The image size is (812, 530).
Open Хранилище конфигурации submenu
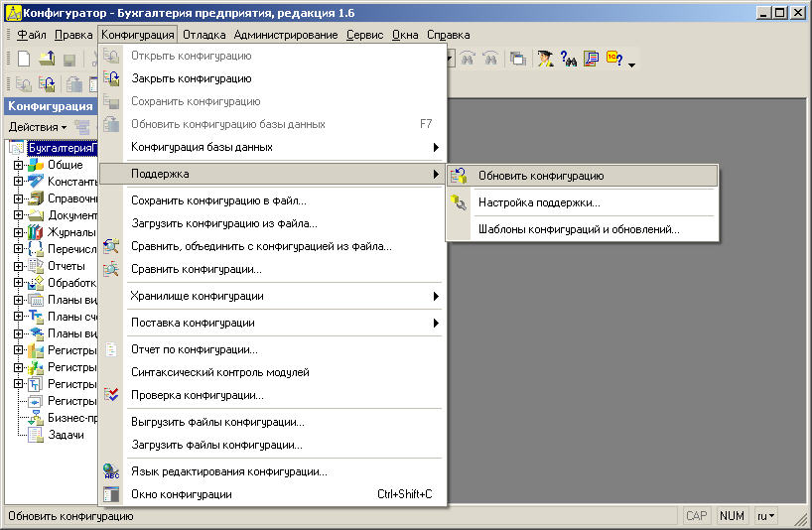tap(272, 296)
